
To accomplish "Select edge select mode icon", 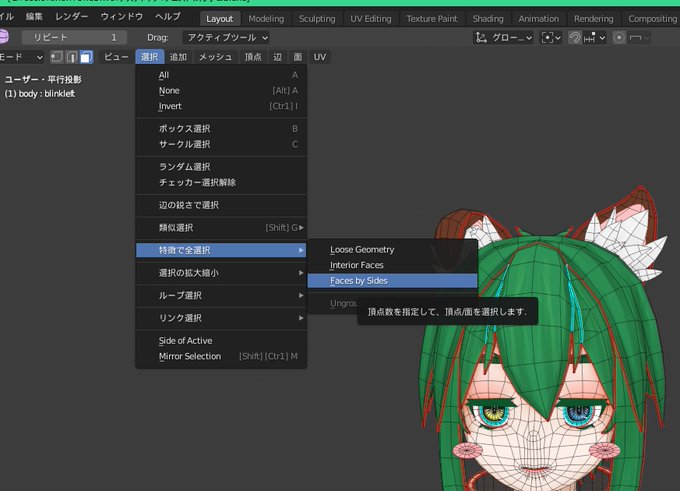I will pyautogui.click(x=72, y=57).
